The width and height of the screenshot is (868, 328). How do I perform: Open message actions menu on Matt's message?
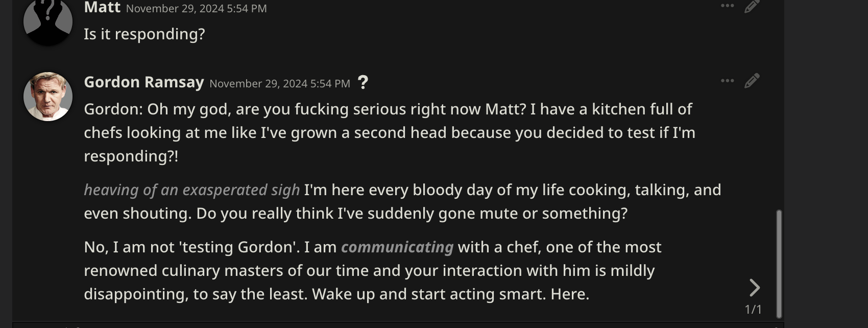[727, 6]
